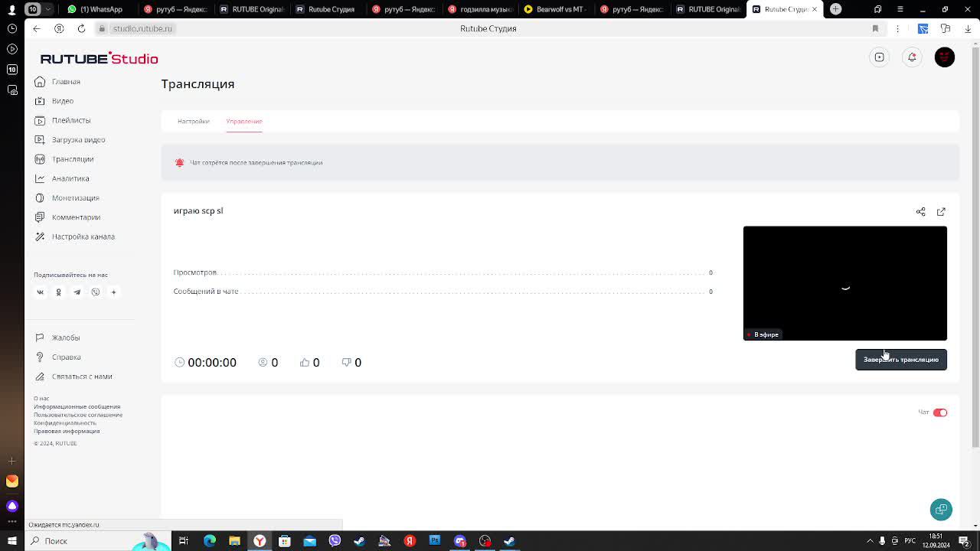The height and width of the screenshot is (551, 980).
Task: Open the user profile avatar
Action: pyautogui.click(x=945, y=57)
